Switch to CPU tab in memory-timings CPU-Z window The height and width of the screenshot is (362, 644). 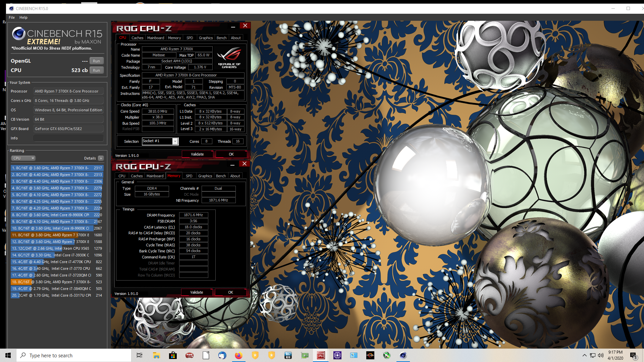point(122,176)
